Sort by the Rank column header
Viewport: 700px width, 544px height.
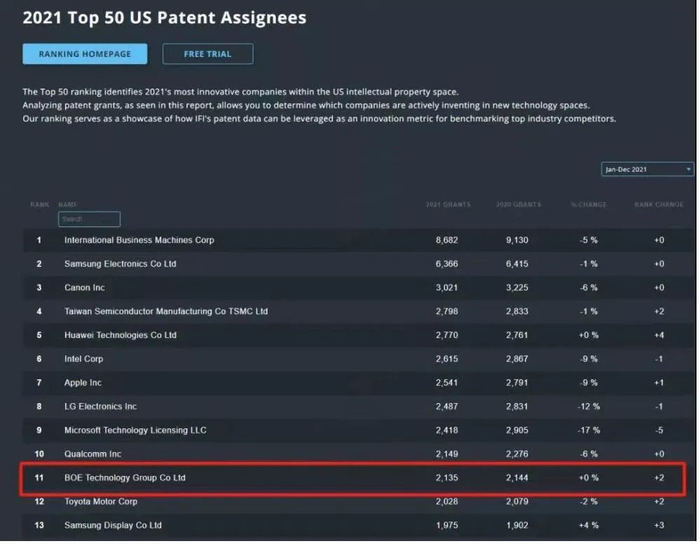pos(40,204)
